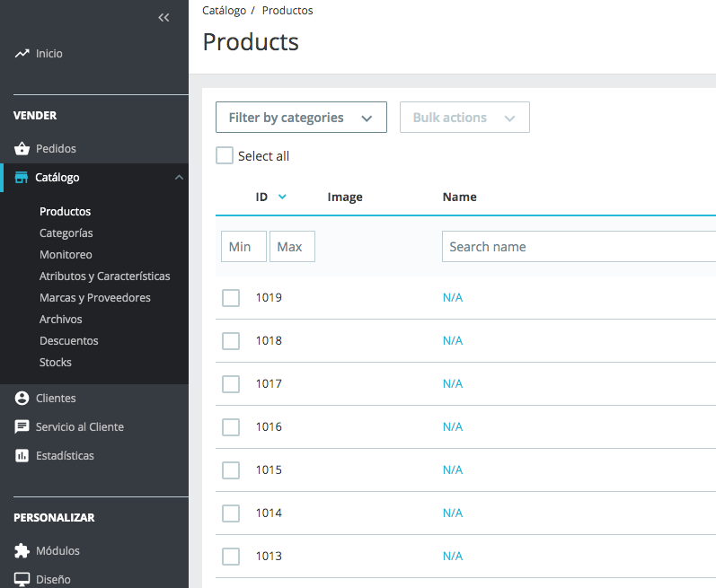Open the Bulk actions dropdown
716x588 pixels.
[x=464, y=118]
